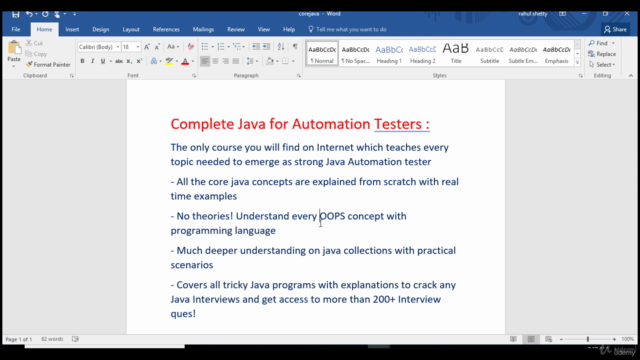
Task: Undo the last action
Action: point(29,14)
